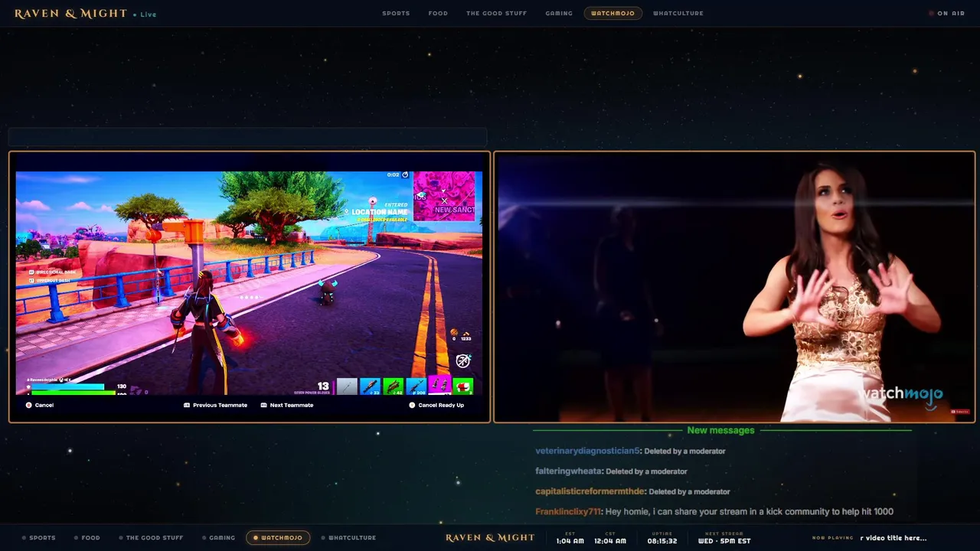Viewport: 980px width, 551px height.
Task: Select Gaming in the bottom bar
Action: pyautogui.click(x=218, y=538)
